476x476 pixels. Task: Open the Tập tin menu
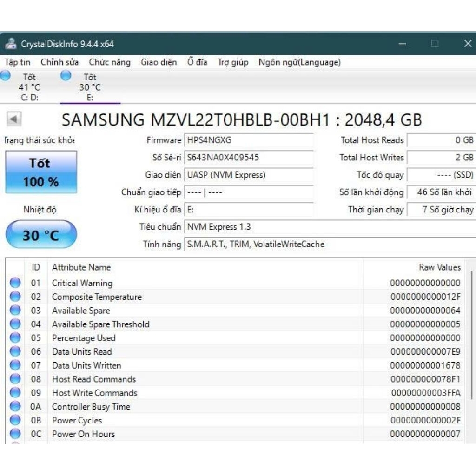(x=17, y=62)
